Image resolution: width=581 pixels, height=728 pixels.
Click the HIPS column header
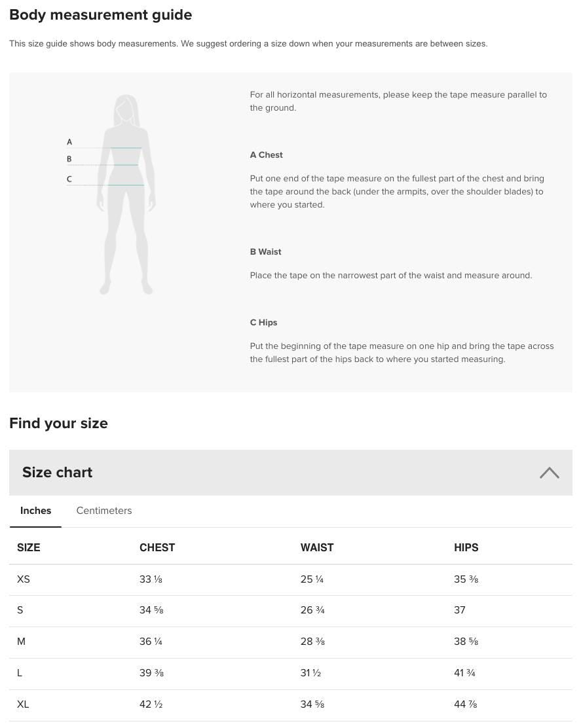(466, 548)
